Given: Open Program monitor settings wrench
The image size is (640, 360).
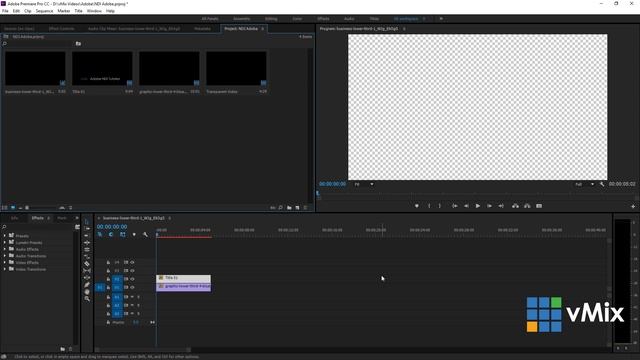Looking at the screenshot, I should pyautogui.click(x=602, y=184).
